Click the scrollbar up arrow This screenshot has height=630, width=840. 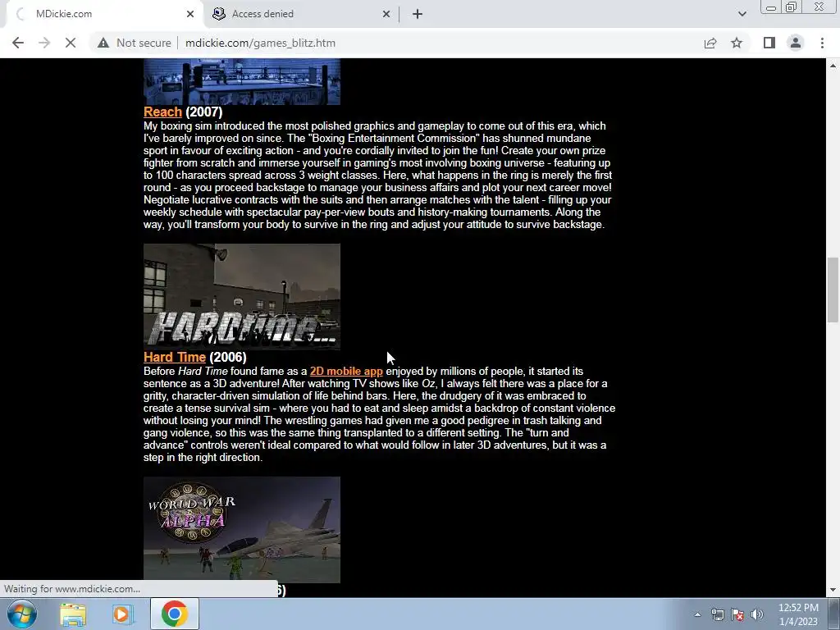(833, 66)
